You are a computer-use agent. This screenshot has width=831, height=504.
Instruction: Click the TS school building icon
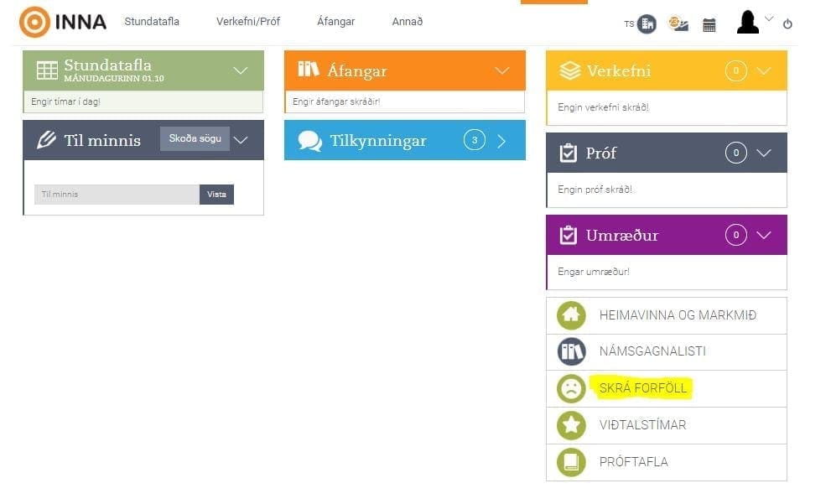point(647,24)
